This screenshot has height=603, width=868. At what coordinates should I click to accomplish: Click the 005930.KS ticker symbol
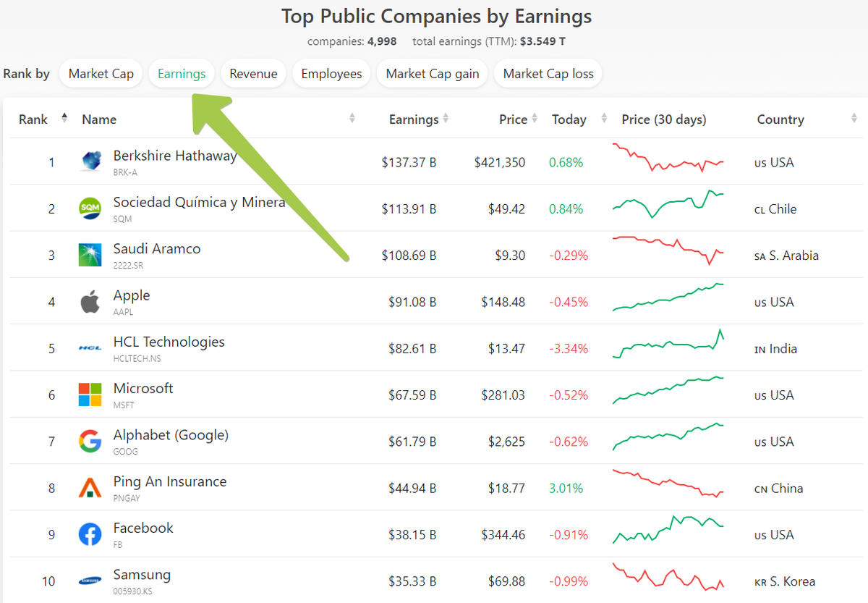point(132,591)
